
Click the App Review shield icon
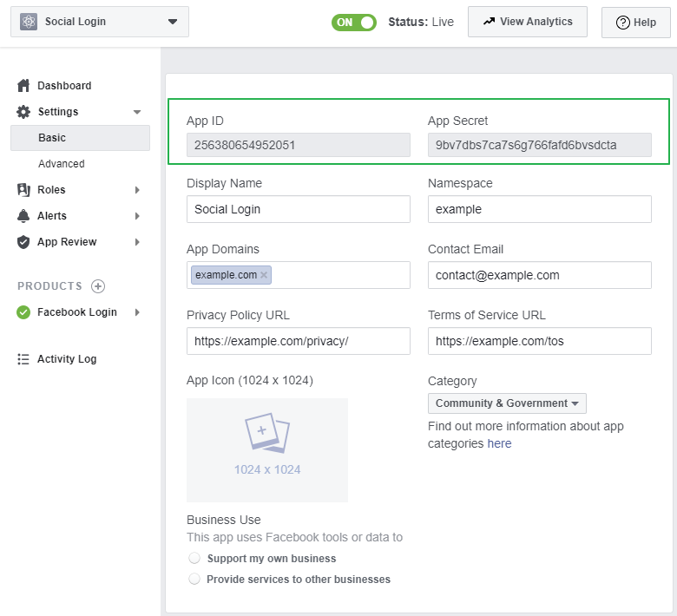(x=23, y=242)
